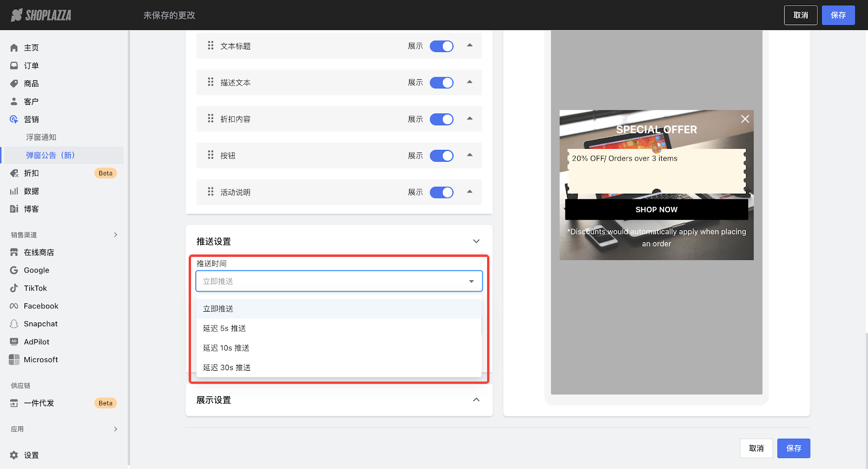Collapse the 推送设置 panel chevron
Image resolution: width=868 pixels, height=469 pixels.
tap(476, 242)
